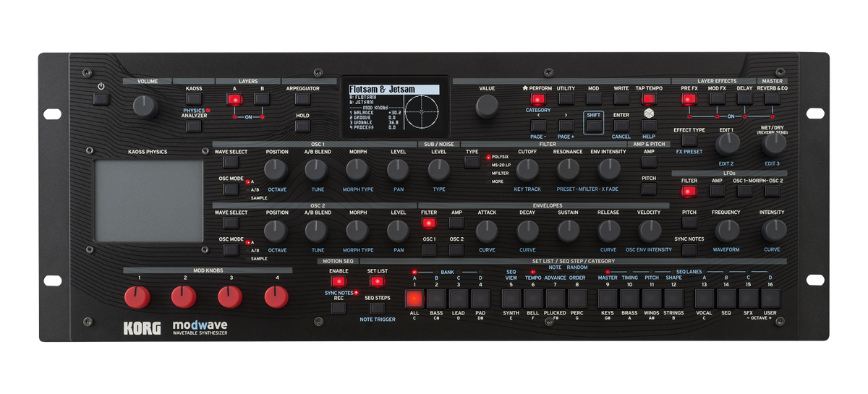Click the motion sequencer Rec button
The height and width of the screenshot is (394, 868).
(339, 308)
